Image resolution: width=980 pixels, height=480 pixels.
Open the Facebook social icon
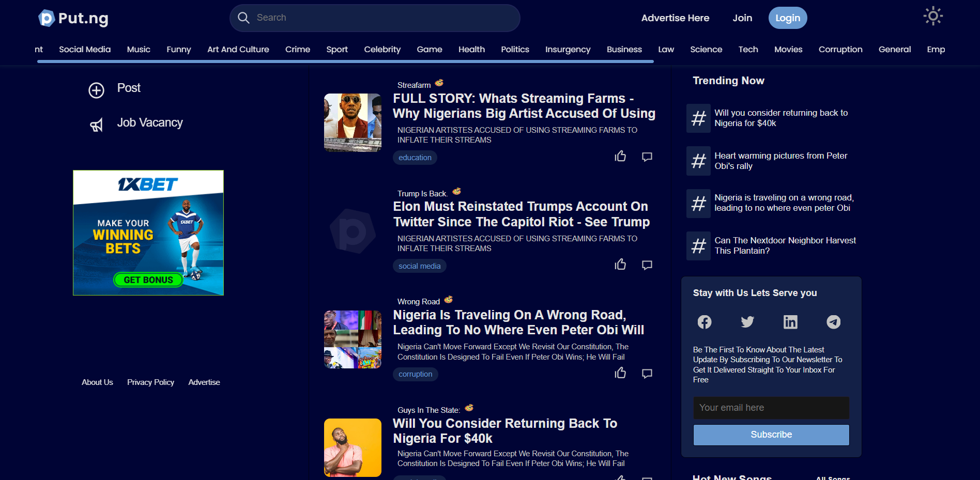(x=705, y=322)
